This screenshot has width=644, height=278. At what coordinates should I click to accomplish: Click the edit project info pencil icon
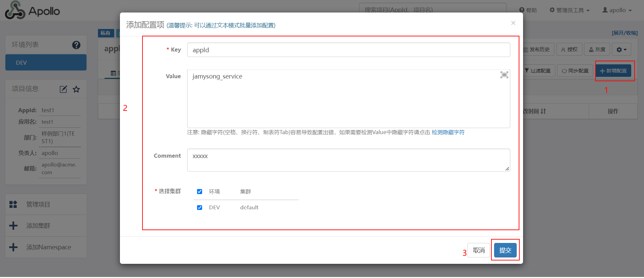63,89
